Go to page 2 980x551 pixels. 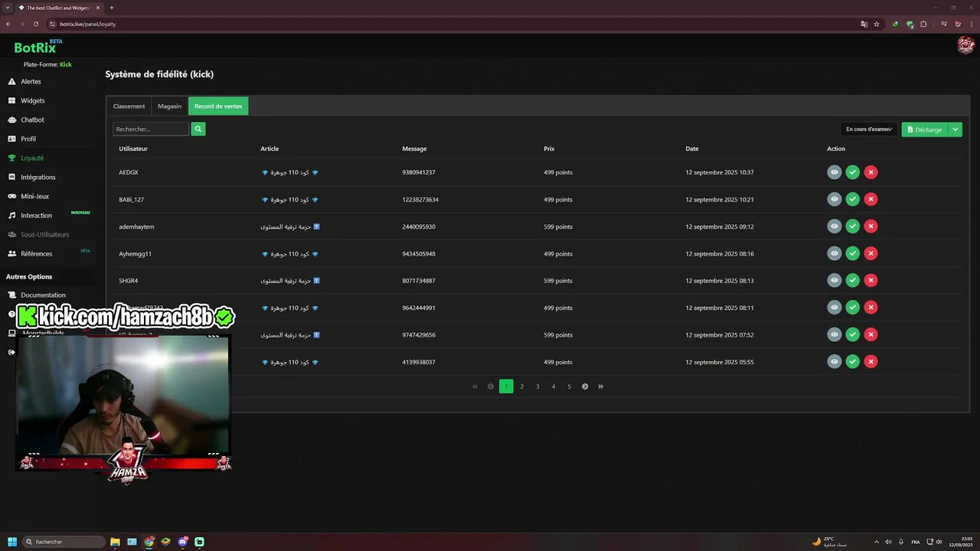click(522, 386)
